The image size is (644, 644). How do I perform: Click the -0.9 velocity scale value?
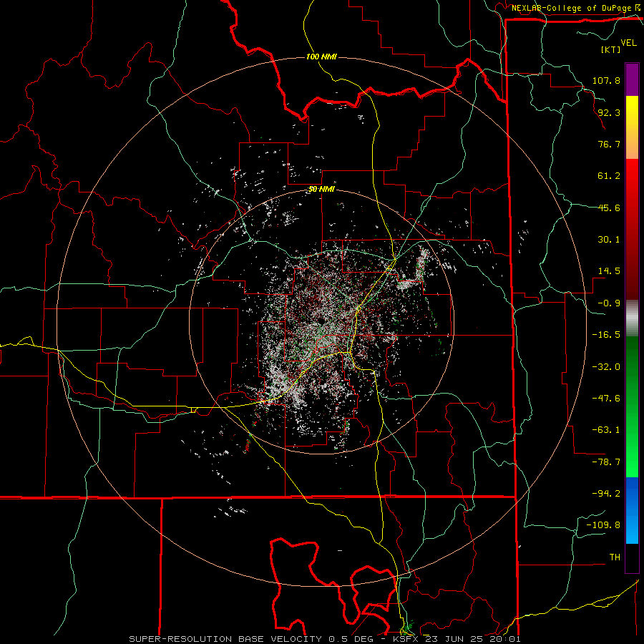(609, 303)
